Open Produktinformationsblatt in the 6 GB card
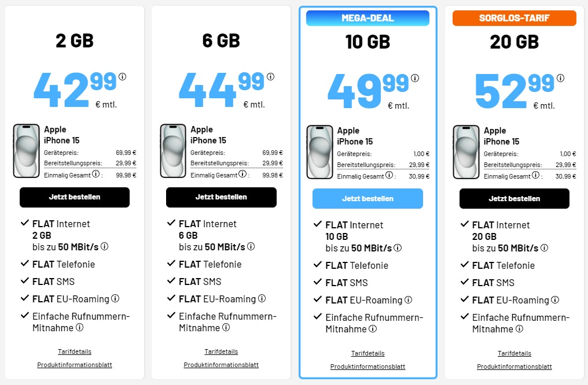The image size is (588, 385). 221,365
